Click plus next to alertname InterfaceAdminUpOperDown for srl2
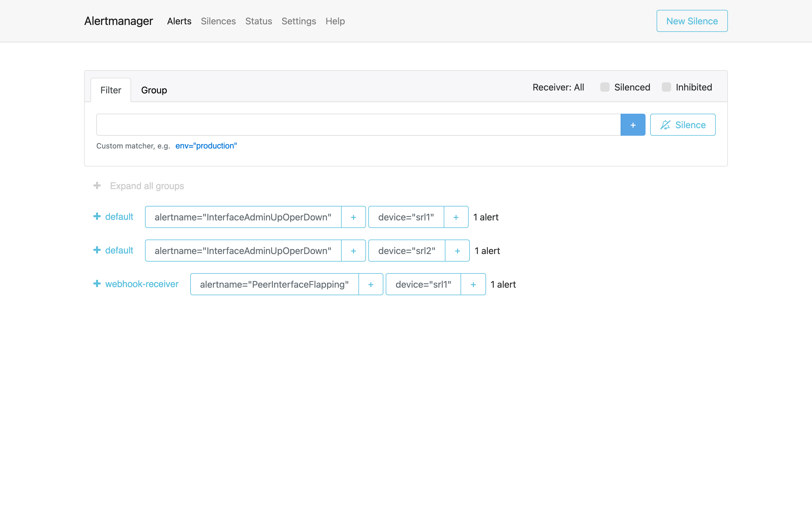This screenshot has height=522, width=812. coord(353,251)
